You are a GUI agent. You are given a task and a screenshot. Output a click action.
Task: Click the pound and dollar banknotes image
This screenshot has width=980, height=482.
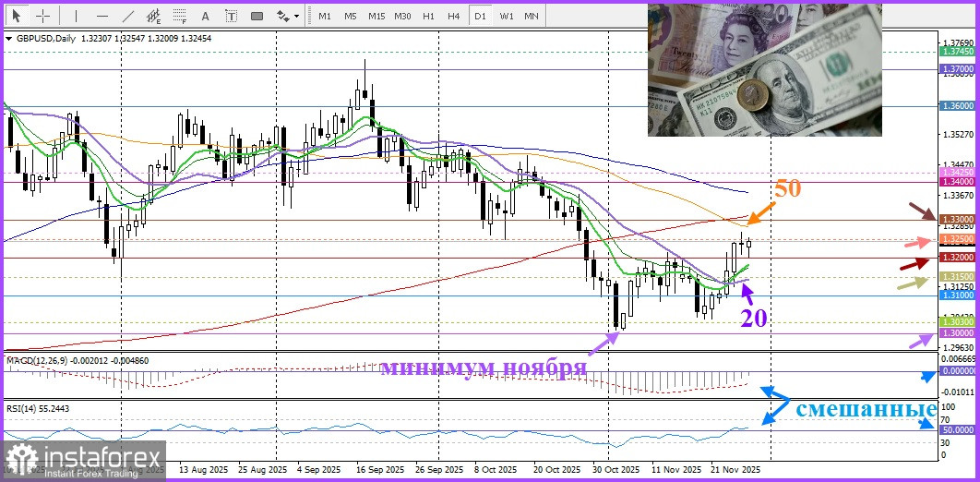pos(764,70)
